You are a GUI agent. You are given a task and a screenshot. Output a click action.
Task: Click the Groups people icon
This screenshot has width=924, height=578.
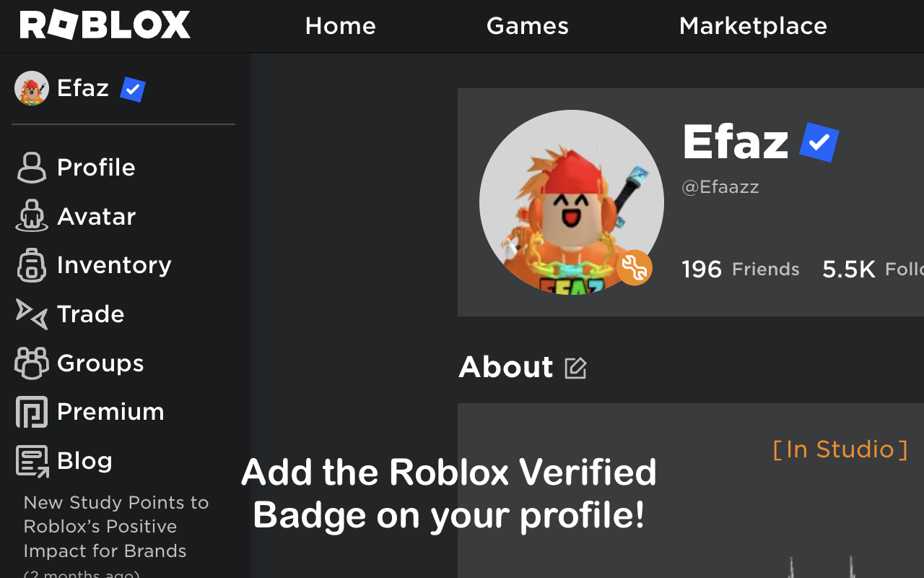[x=32, y=363]
